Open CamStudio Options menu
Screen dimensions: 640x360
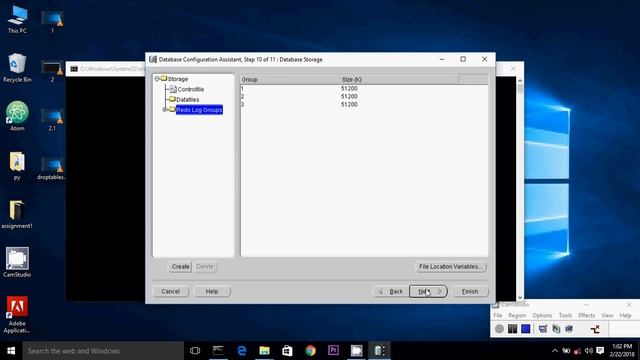(542, 316)
